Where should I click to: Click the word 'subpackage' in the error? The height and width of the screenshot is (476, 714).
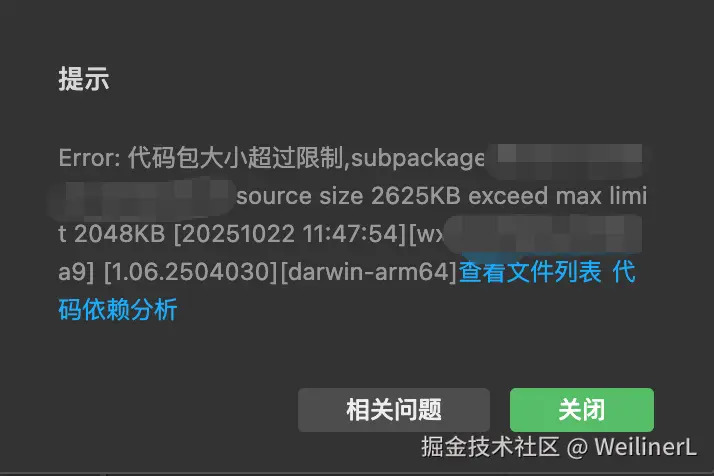coord(418,159)
